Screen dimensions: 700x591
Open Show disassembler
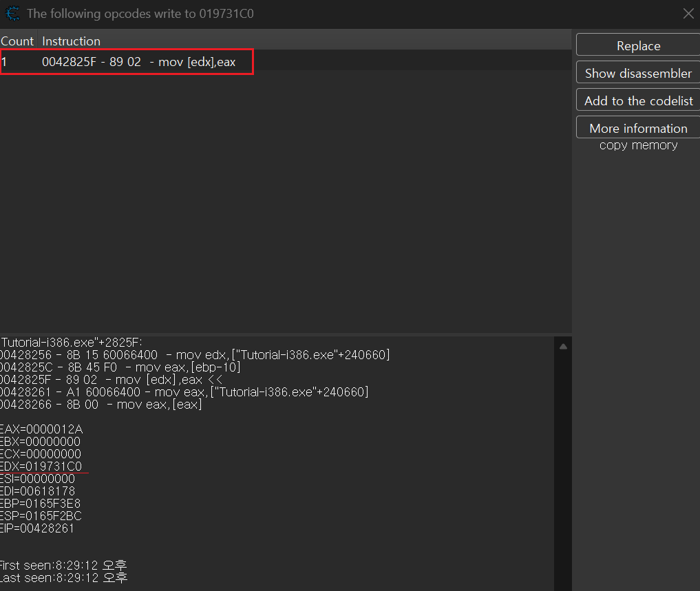tap(638, 73)
